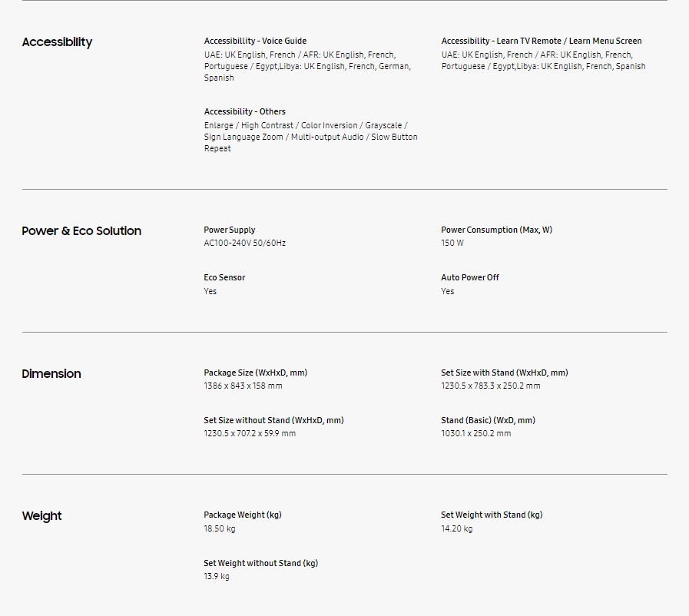Select the Set Weight without Stand label
The width and height of the screenshot is (689, 616).
(x=260, y=563)
